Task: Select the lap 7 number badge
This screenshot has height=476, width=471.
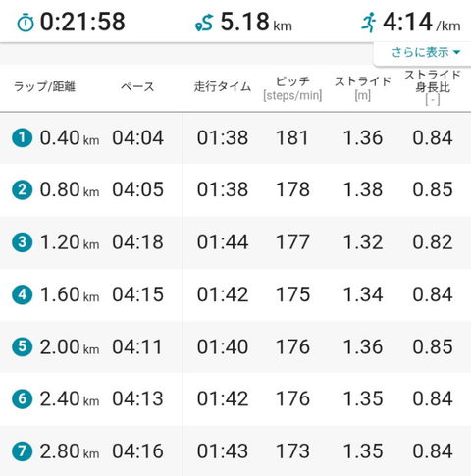Action: coord(23,451)
